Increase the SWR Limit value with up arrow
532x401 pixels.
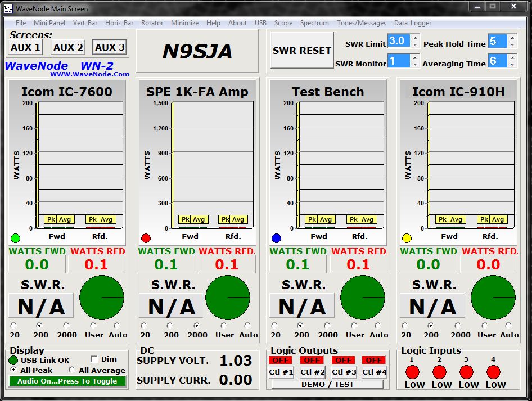[415, 38]
